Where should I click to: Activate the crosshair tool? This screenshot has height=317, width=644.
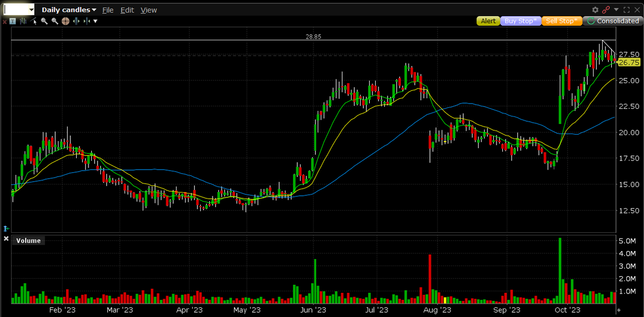pos(65,21)
